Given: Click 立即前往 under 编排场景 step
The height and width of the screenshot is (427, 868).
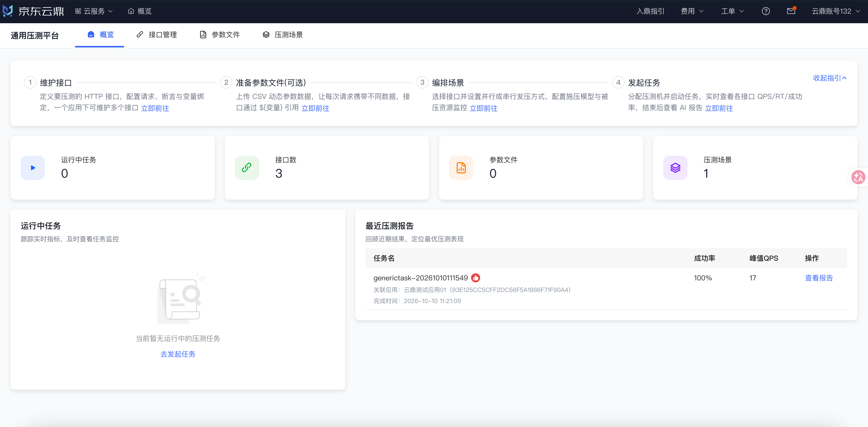Looking at the screenshot, I should coord(484,108).
